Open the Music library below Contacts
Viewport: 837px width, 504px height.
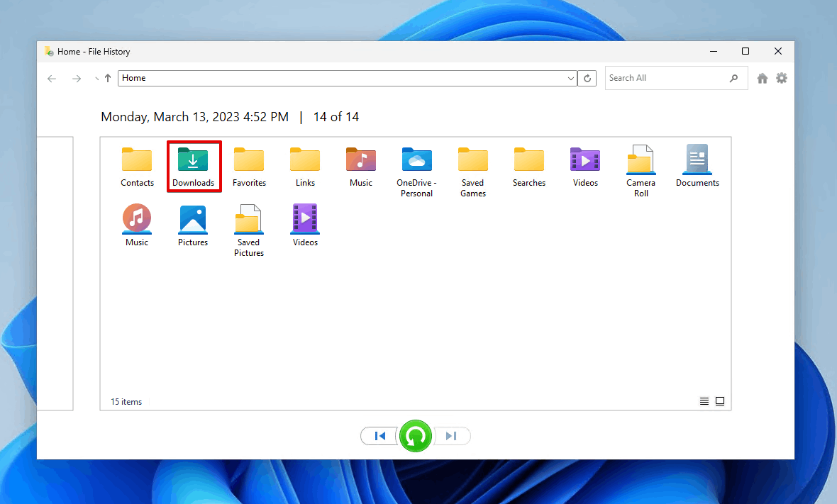137,225
